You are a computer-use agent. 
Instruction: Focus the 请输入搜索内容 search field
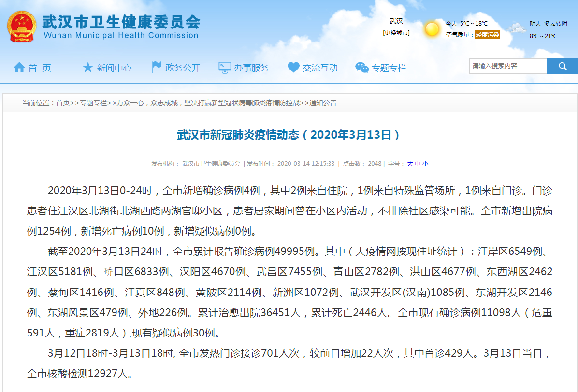(x=507, y=66)
